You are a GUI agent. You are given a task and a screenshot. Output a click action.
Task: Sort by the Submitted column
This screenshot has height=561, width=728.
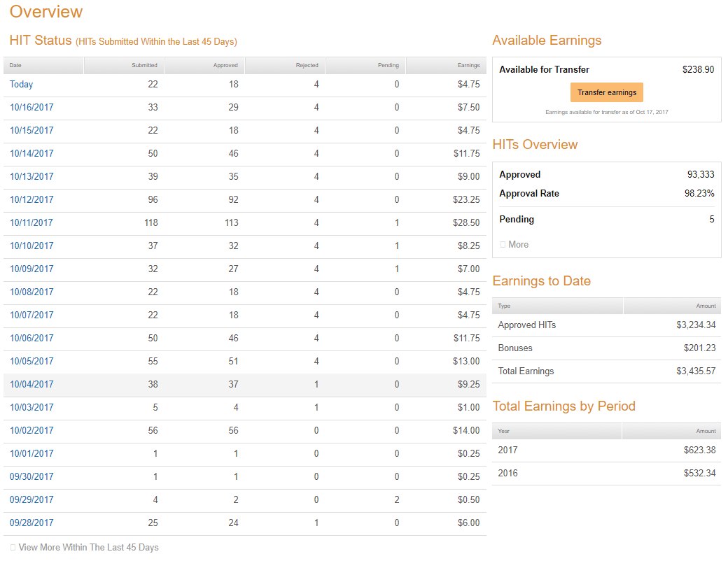tap(143, 65)
